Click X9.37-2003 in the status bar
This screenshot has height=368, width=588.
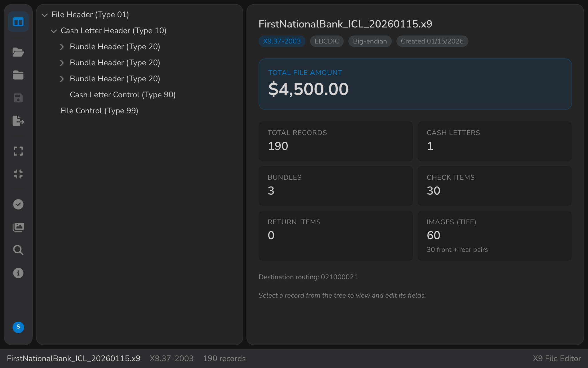click(172, 359)
